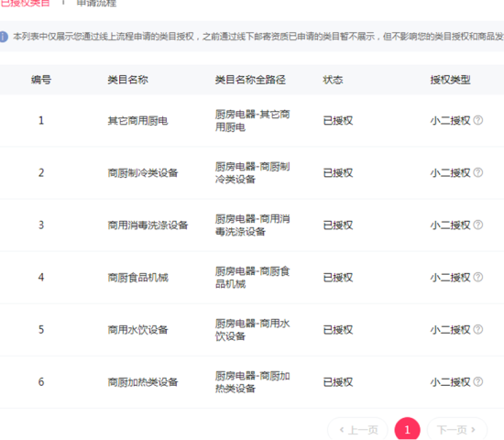Click the 授权类型 column header
Screen dimensions: 504x440
tap(450, 80)
